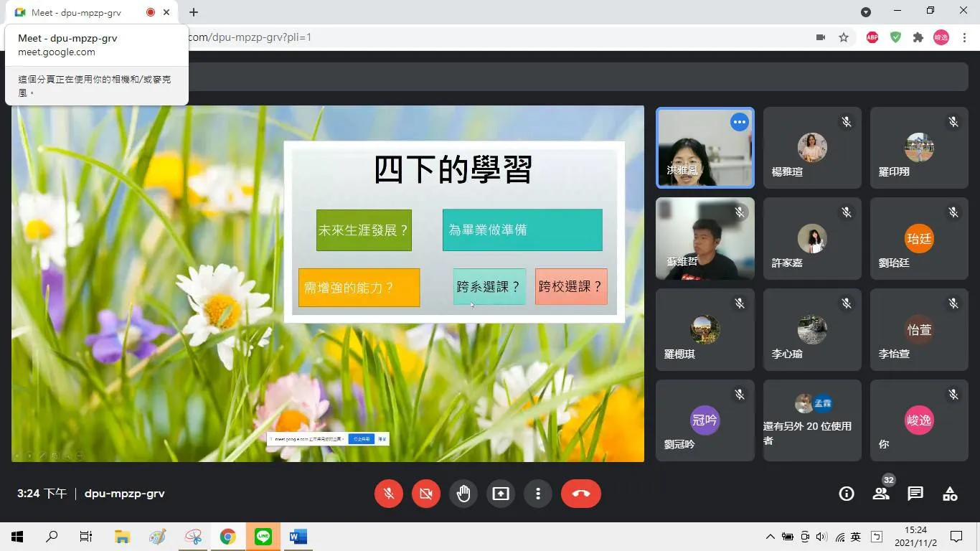
Task: Bookmark this page with star icon
Action: coord(844,37)
